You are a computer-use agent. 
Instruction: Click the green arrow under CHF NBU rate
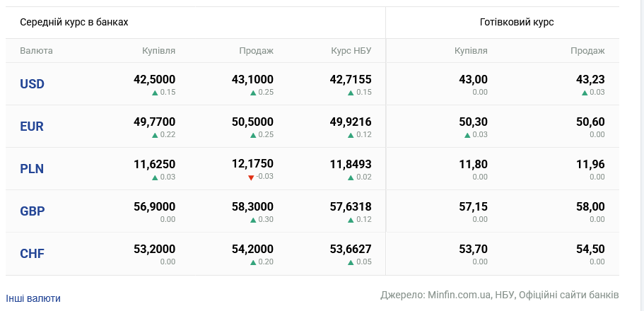[x=351, y=262]
